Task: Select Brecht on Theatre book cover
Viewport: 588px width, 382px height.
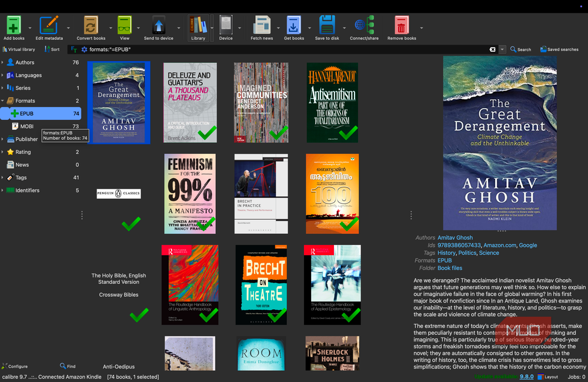Action: [x=261, y=284]
